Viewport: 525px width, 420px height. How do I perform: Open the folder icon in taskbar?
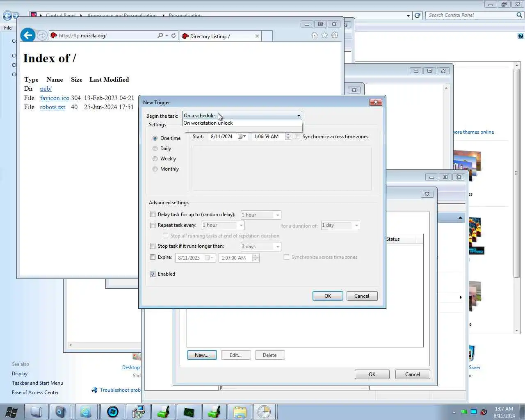pos(240,412)
